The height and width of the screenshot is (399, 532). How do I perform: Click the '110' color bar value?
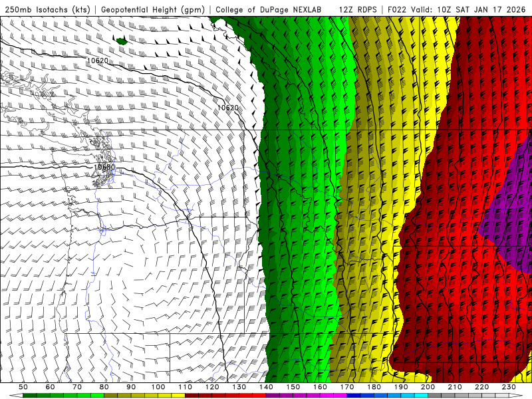[x=186, y=387]
